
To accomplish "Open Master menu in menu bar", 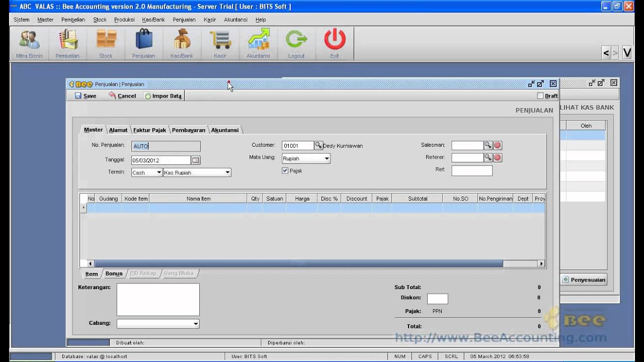I will click(45, 20).
